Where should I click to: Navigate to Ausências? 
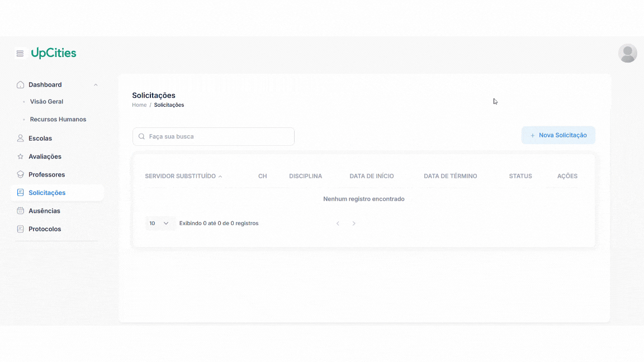44,211
